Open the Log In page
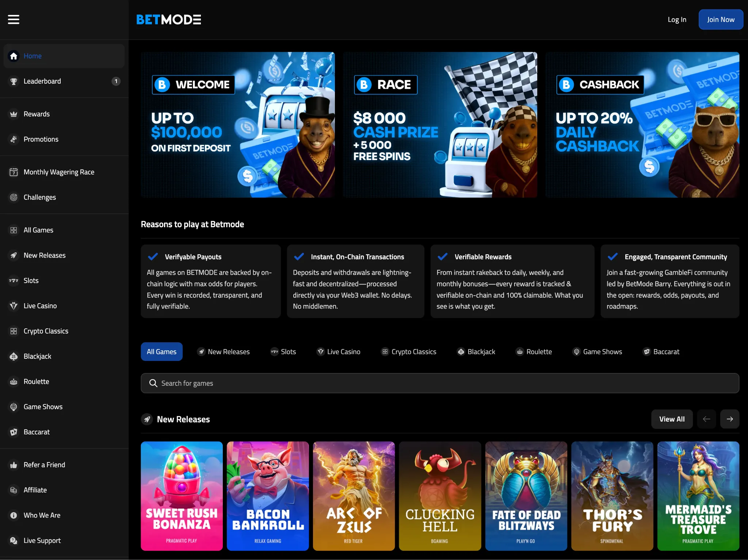748x560 pixels. [677, 19]
